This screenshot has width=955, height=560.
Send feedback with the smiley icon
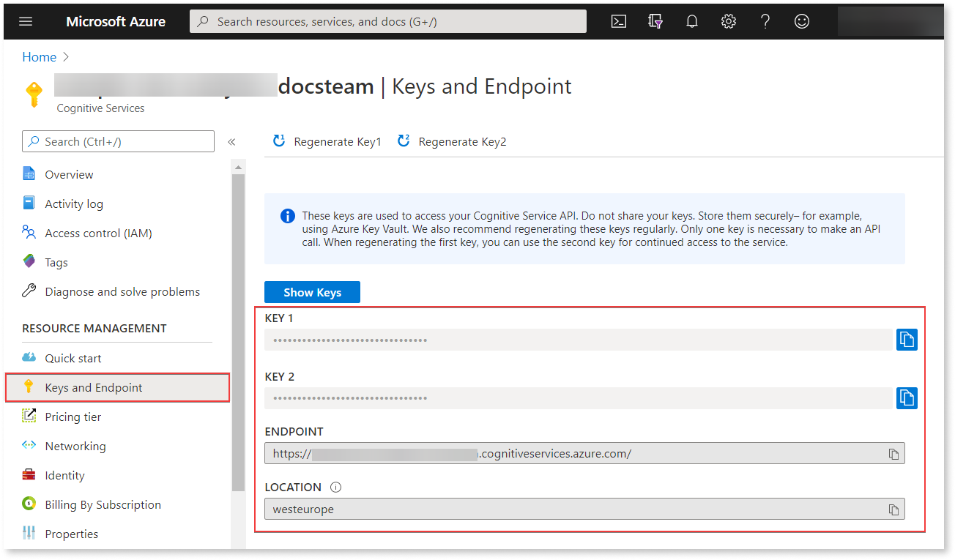pyautogui.click(x=801, y=21)
